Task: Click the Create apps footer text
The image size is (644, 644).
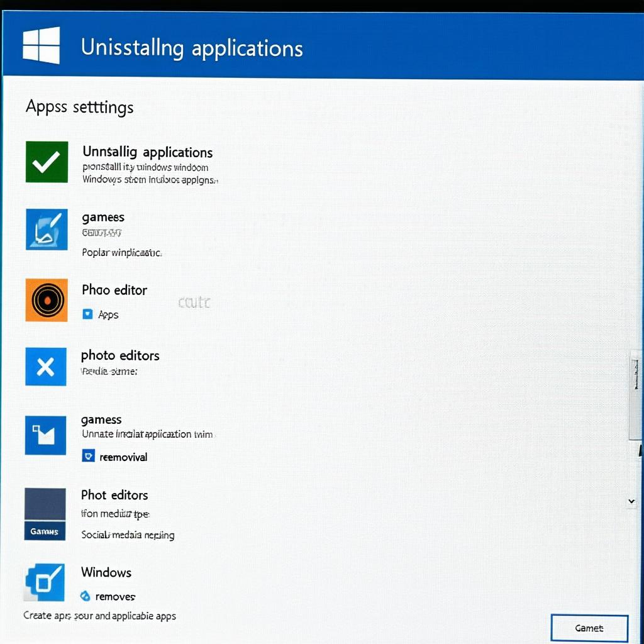Action: point(99,616)
